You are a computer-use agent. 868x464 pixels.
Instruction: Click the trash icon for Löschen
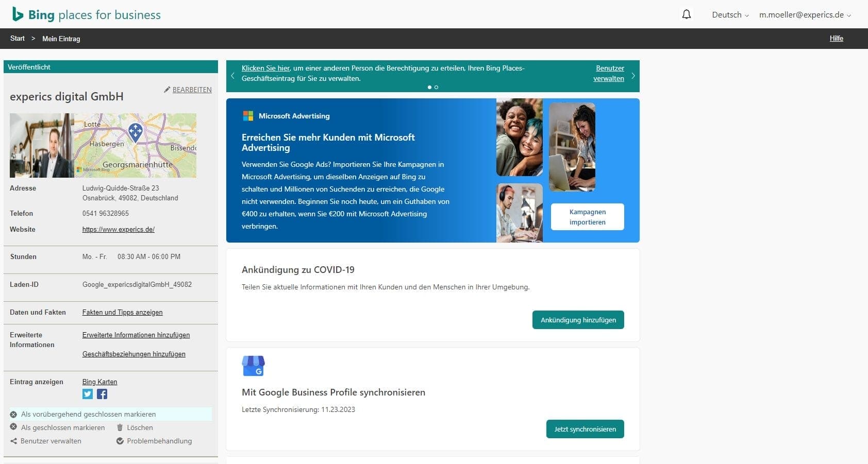coord(120,427)
